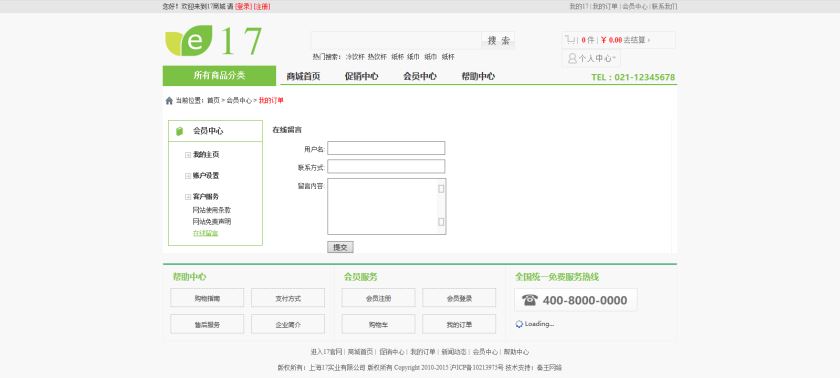Click 促销中心 in bottom footer links

(x=392, y=352)
